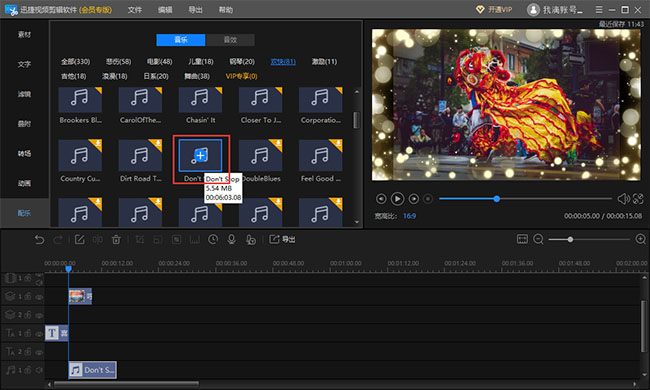The height and width of the screenshot is (390, 650).
Task: Select the image clip on overlay track 1
Action: pyautogui.click(x=80, y=296)
